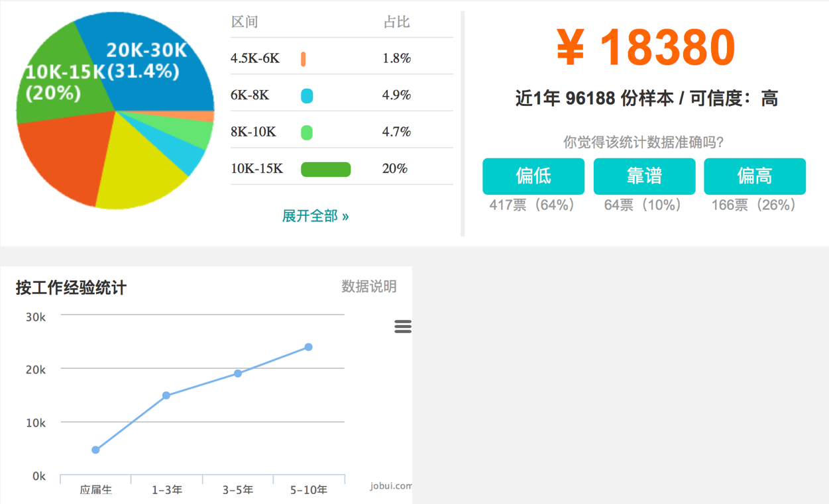Vote 偏高 on data accuracy
The image size is (829, 504).
point(755,176)
